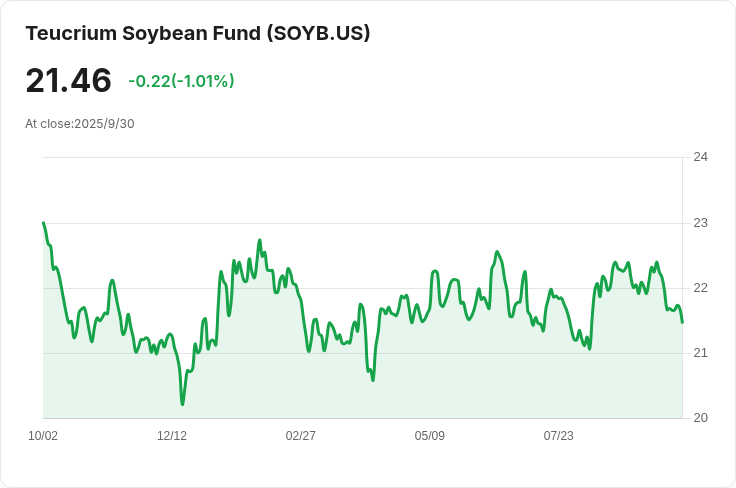Viewport: 736px width, 488px height.
Task: Click the 02/27 date on the time axis
Action: pos(301,436)
